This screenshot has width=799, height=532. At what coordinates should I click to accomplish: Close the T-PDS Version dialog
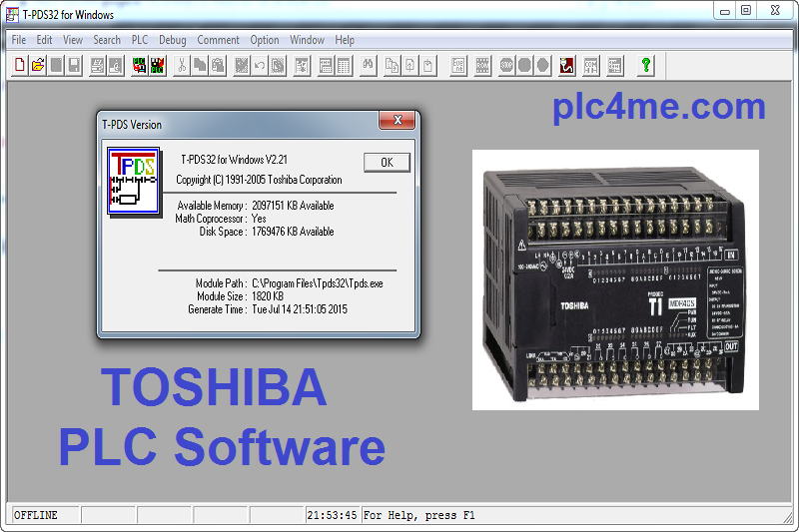point(397,121)
